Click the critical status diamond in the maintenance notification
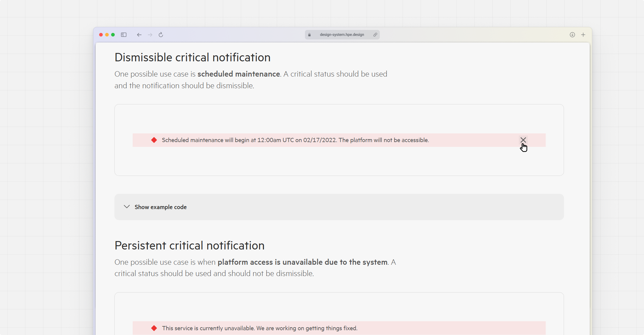Viewport: 644px width, 335px height. click(154, 140)
